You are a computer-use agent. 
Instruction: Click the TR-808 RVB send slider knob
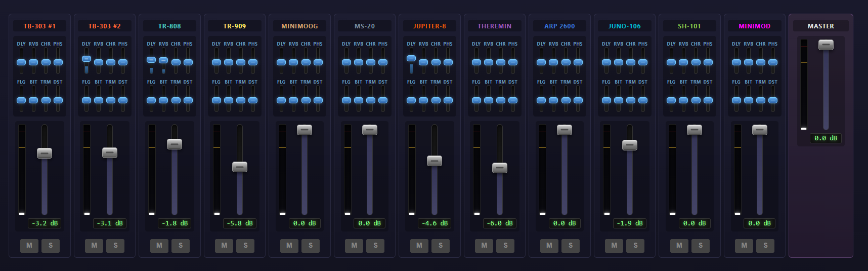tap(163, 60)
